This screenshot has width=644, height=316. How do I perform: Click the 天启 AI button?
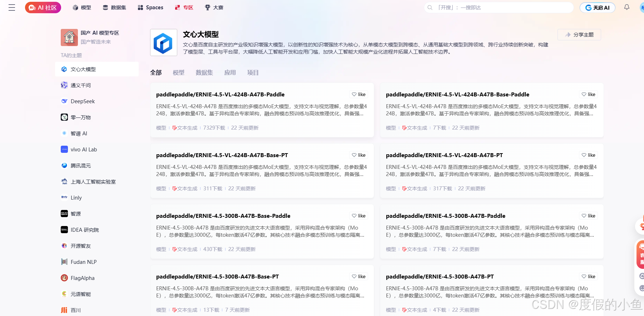point(598,7)
